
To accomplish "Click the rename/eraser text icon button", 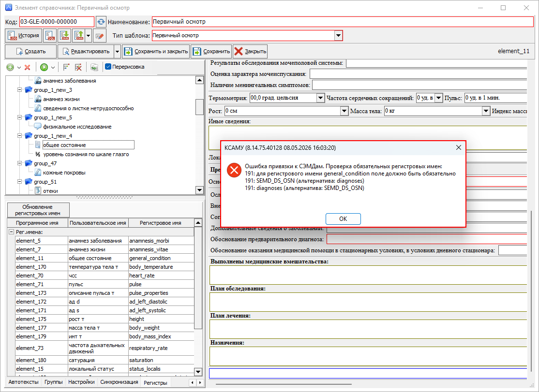I will [x=99, y=36].
